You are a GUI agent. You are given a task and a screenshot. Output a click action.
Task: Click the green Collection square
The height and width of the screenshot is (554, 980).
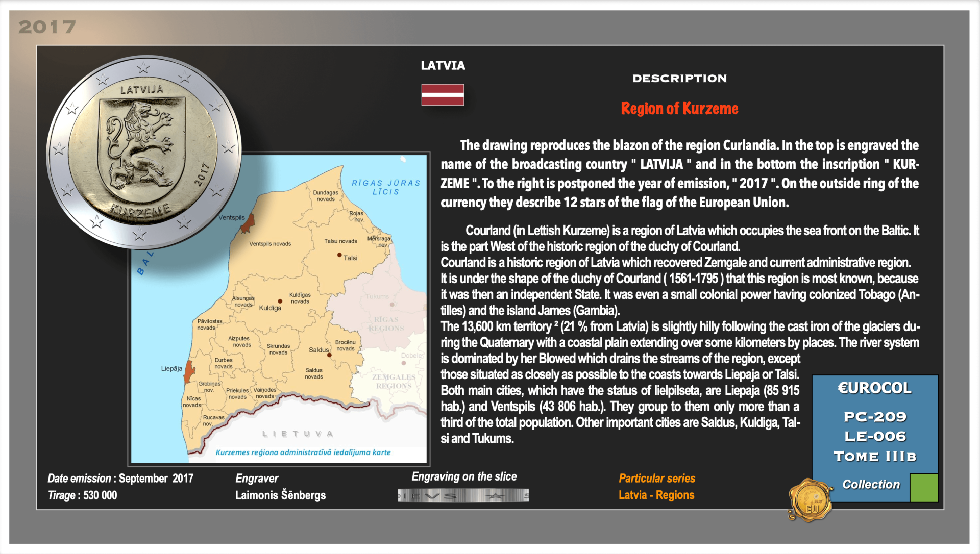pos(924,488)
